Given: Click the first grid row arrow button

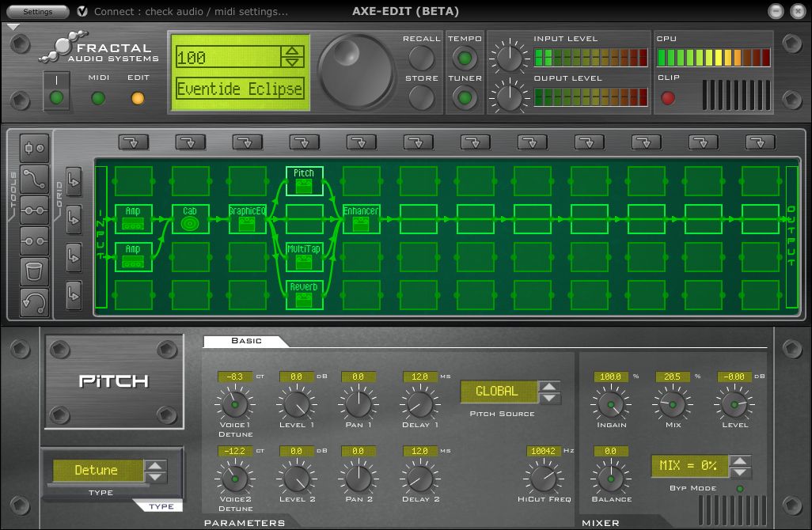Looking at the screenshot, I should pos(74,181).
